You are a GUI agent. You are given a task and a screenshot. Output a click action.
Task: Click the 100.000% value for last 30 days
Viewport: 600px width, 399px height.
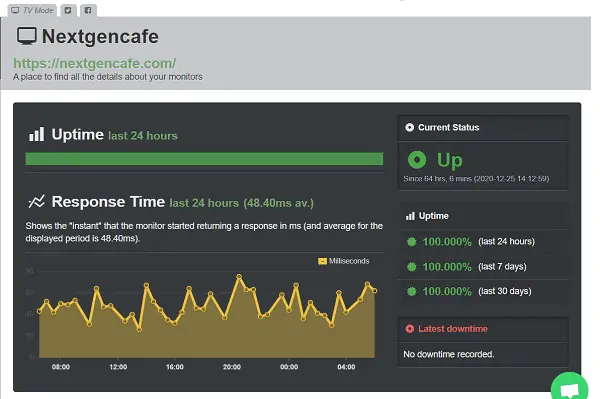pyautogui.click(x=447, y=292)
